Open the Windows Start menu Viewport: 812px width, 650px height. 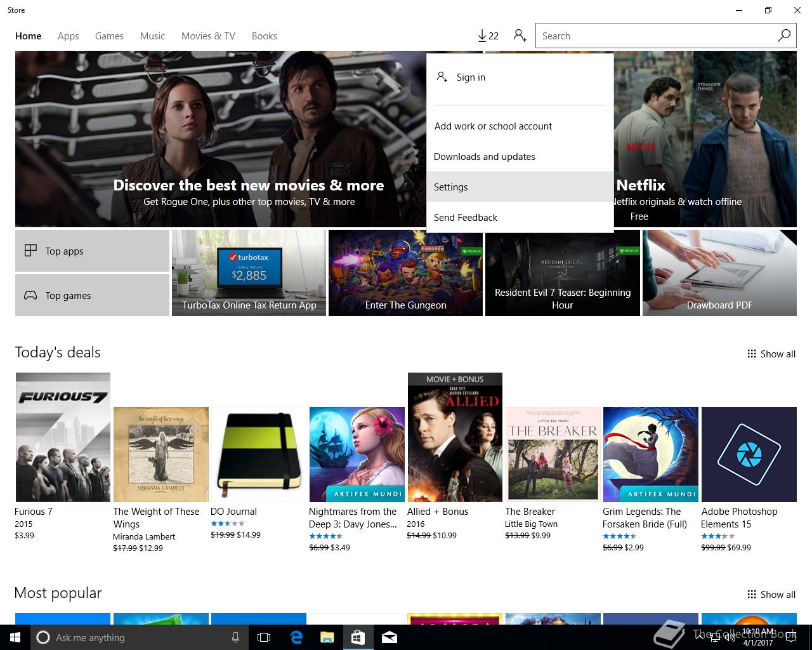[15, 637]
